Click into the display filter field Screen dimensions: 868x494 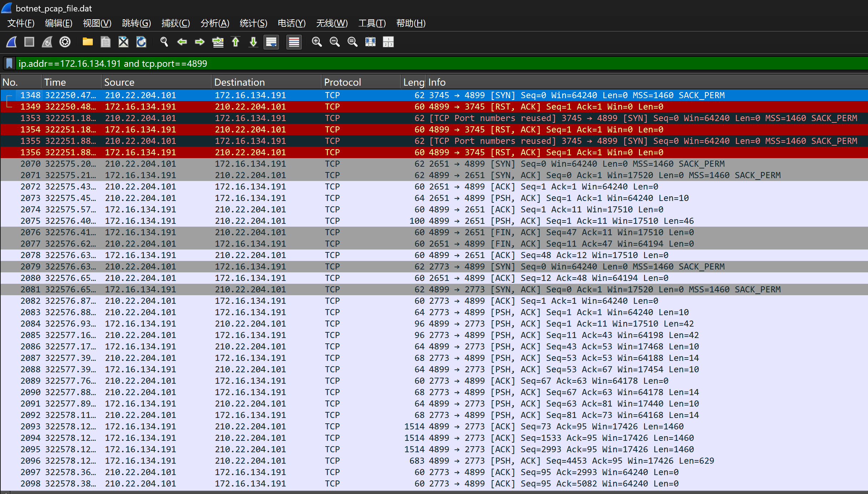428,64
